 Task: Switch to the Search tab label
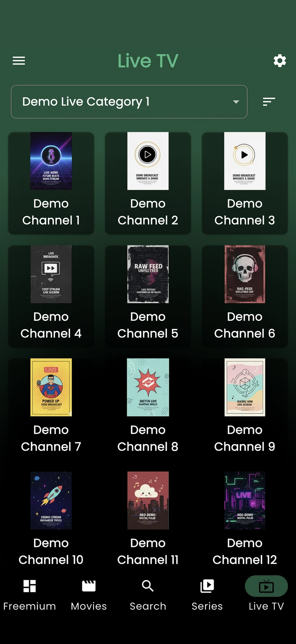point(148,606)
